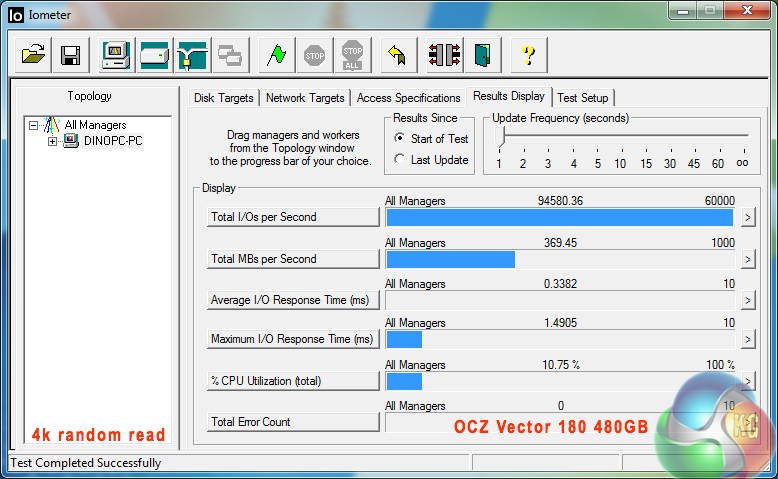
Task: Select Start of Test radio option
Action: (x=399, y=138)
